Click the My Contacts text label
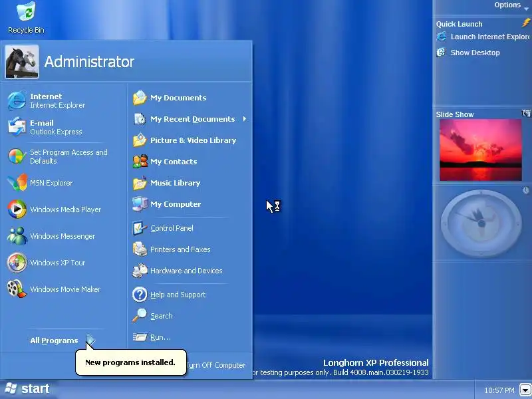532x399 pixels. 174,162
